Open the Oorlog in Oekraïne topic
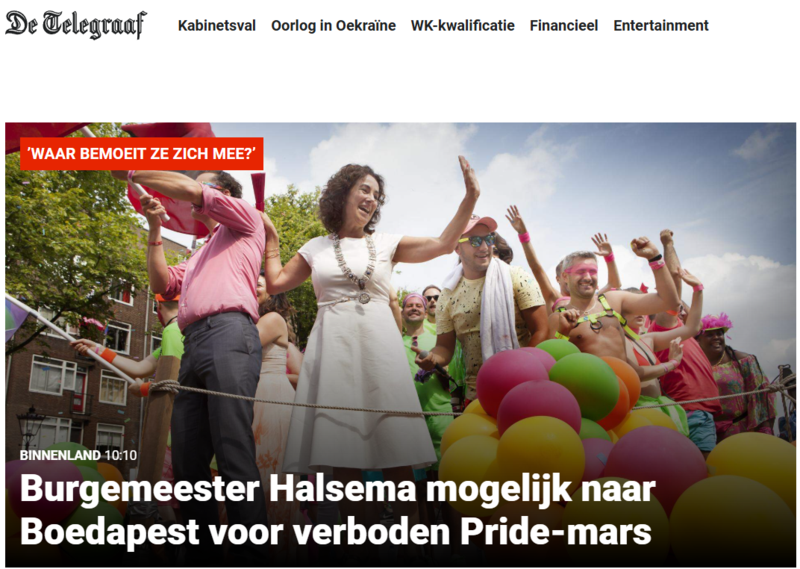Viewport: 800px width, 569px height. (x=333, y=26)
